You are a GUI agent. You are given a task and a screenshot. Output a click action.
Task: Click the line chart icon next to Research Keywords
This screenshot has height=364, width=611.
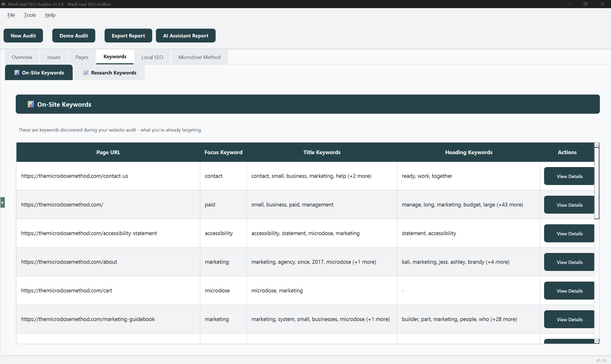pos(86,72)
